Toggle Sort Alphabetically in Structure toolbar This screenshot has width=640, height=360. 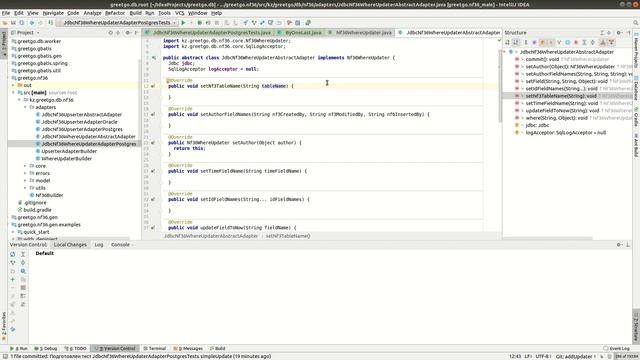pos(516,42)
